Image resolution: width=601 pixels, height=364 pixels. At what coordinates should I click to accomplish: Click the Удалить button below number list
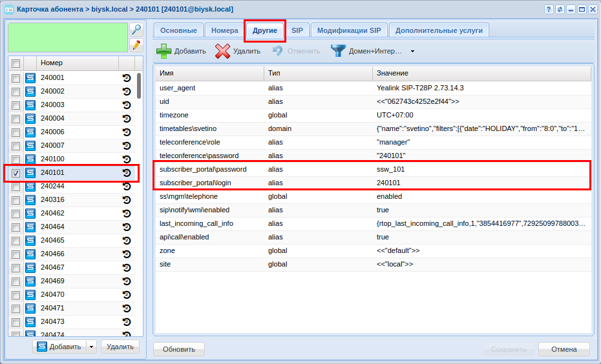tap(120, 347)
